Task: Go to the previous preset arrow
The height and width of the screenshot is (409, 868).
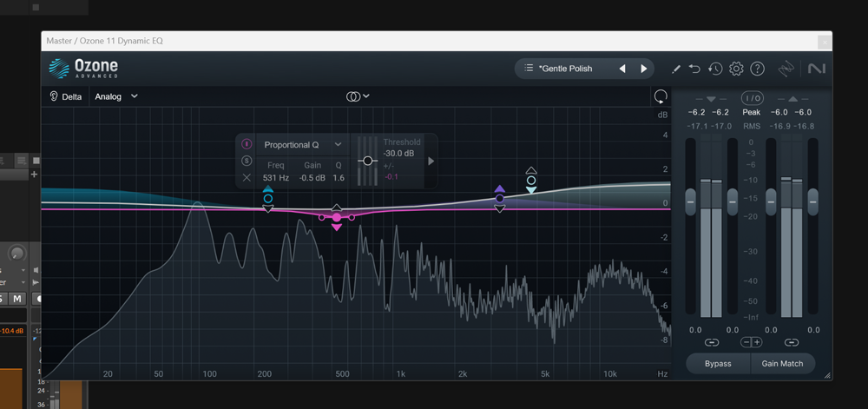Action: pos(622,69)
